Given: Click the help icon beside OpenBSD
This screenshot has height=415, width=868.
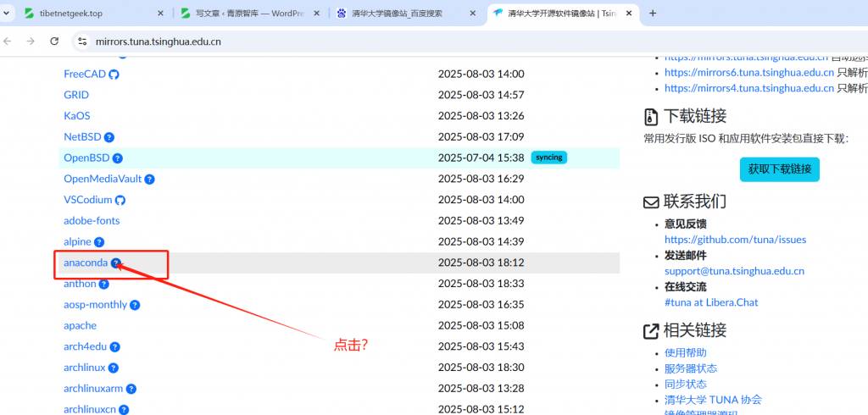Looking at the screenshot, I should pyautogui.click(x=117, y=158).
